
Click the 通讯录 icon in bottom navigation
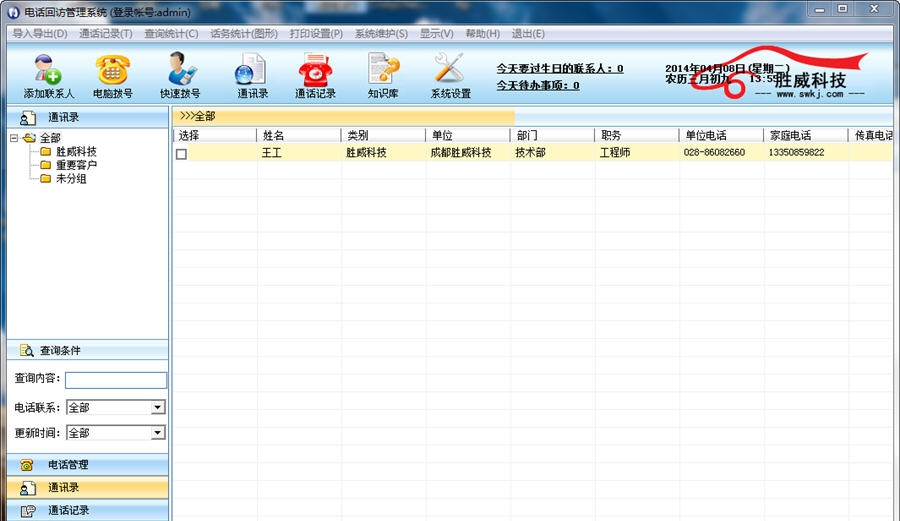coord(27,488)
